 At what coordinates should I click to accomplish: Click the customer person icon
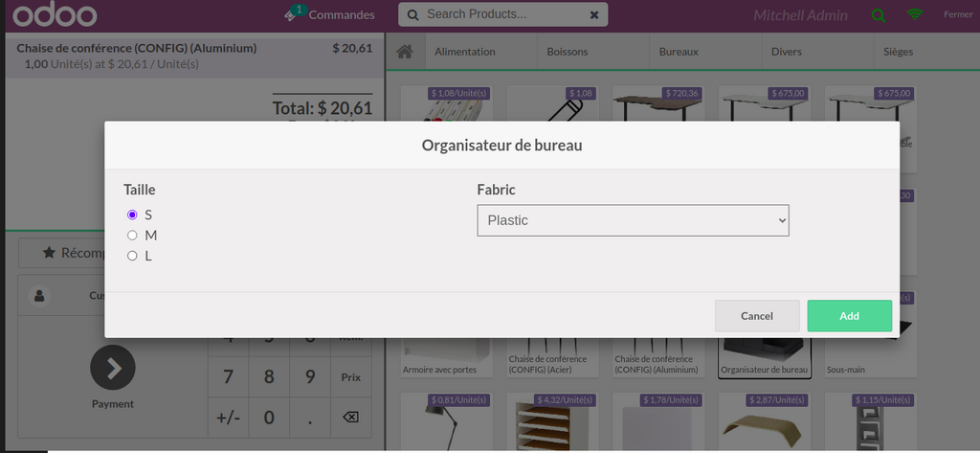pyautogui.click(x=39, y=296)
